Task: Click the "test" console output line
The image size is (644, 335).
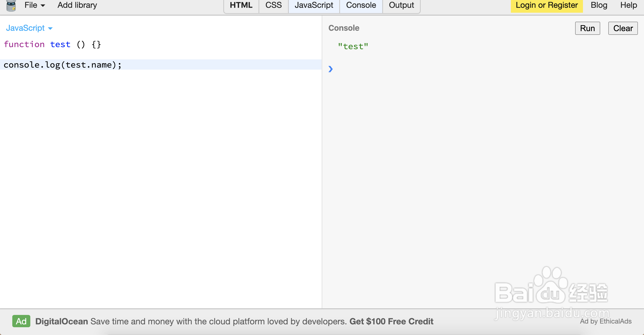Action: [353, 46]
